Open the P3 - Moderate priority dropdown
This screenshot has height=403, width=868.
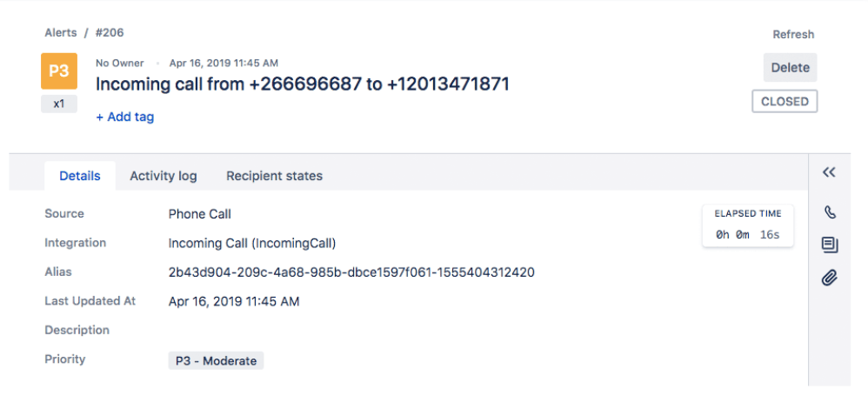coord(216,361)
